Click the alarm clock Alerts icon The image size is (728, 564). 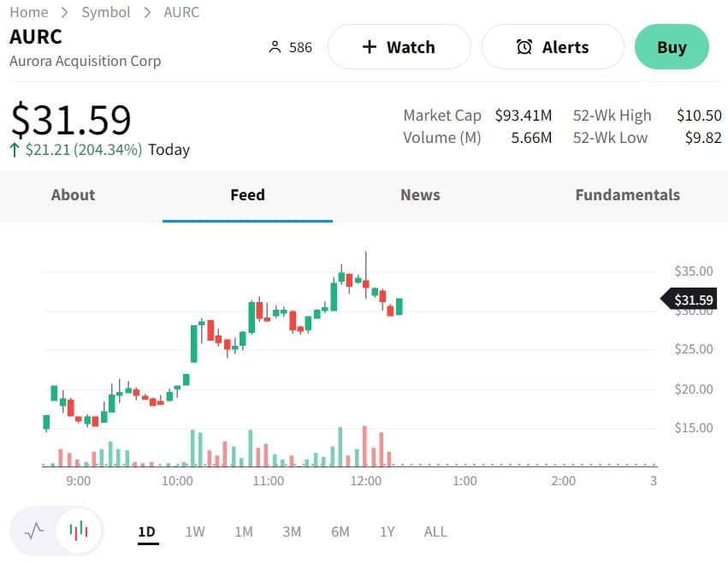524,47
